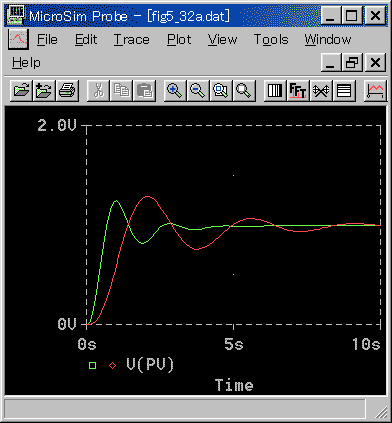Minimize the MicroSim Probe main window
This screenshot has width=392, height=423.
click(331, 15)
